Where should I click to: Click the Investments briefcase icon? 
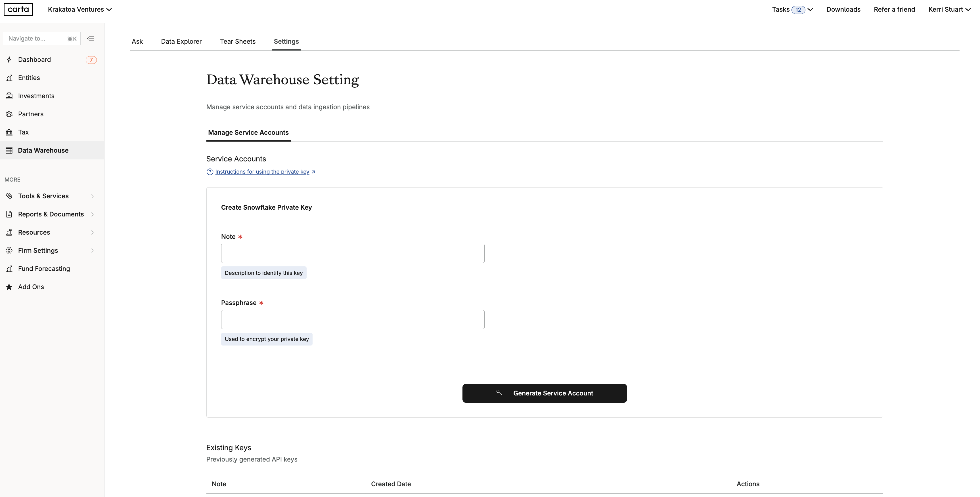9,96
